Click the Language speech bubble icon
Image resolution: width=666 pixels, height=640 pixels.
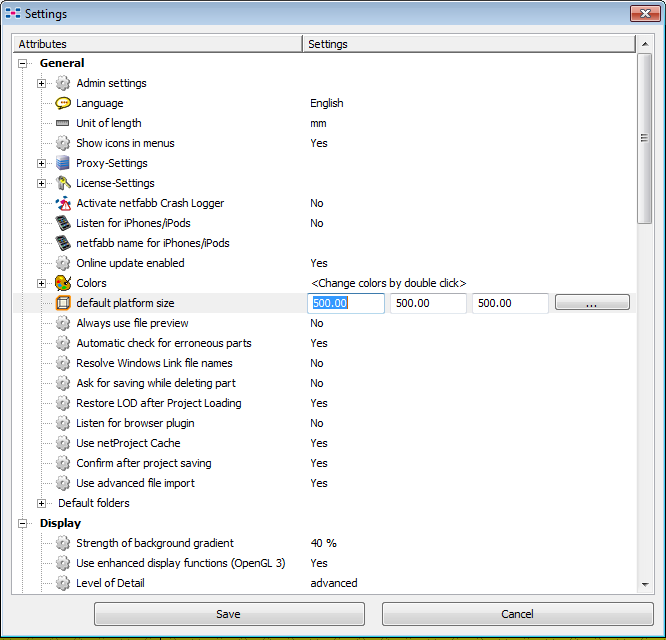coord(63,103)
